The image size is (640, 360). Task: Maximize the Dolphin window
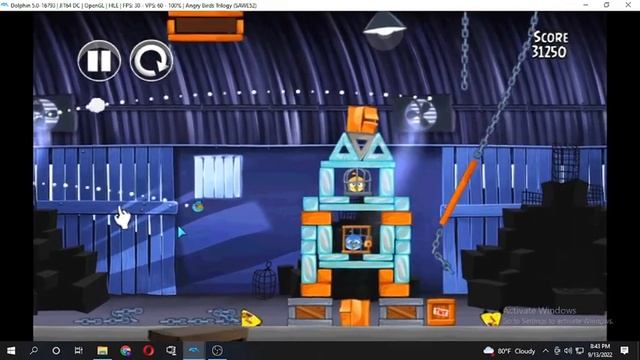coord(607,5)
